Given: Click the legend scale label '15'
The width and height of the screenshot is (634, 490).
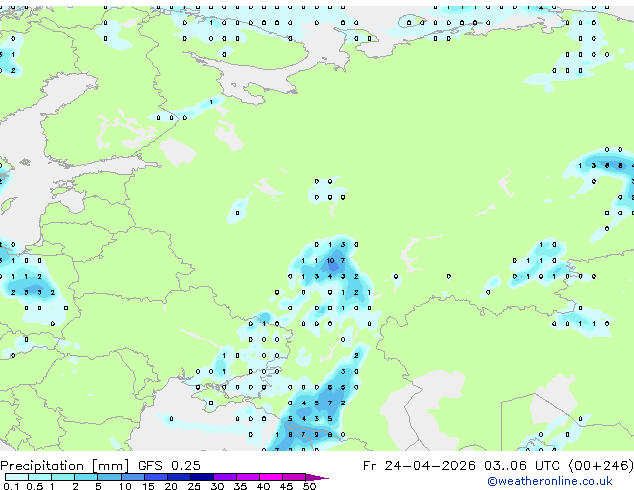Looking at the screenshot, I should click(148, 486).
